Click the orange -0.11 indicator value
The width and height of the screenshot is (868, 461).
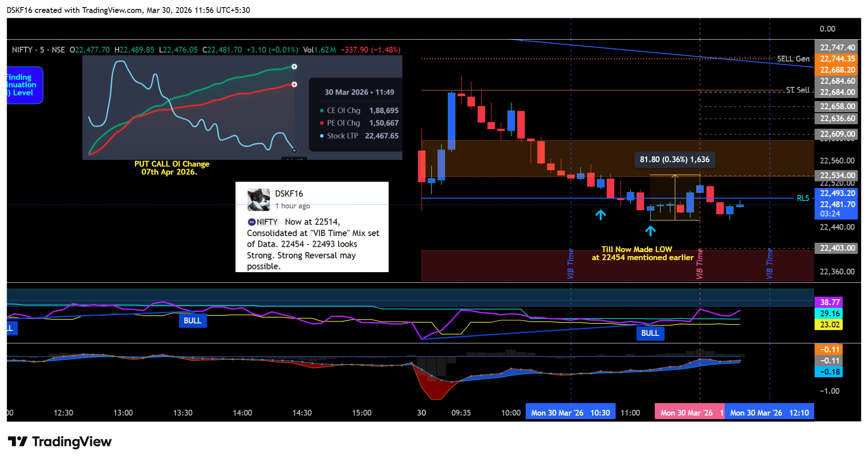[829, 350]
